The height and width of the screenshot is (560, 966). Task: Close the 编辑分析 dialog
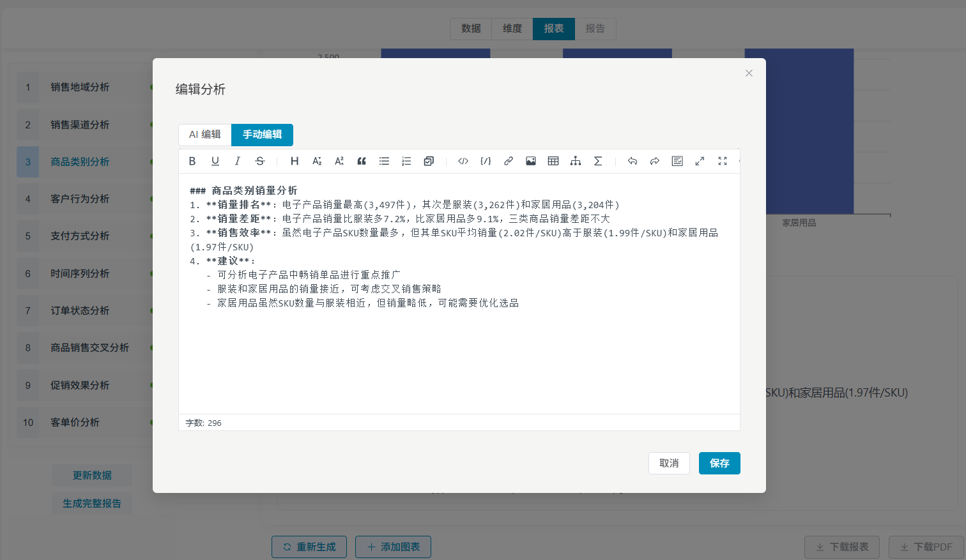click(x=749, y=73)
